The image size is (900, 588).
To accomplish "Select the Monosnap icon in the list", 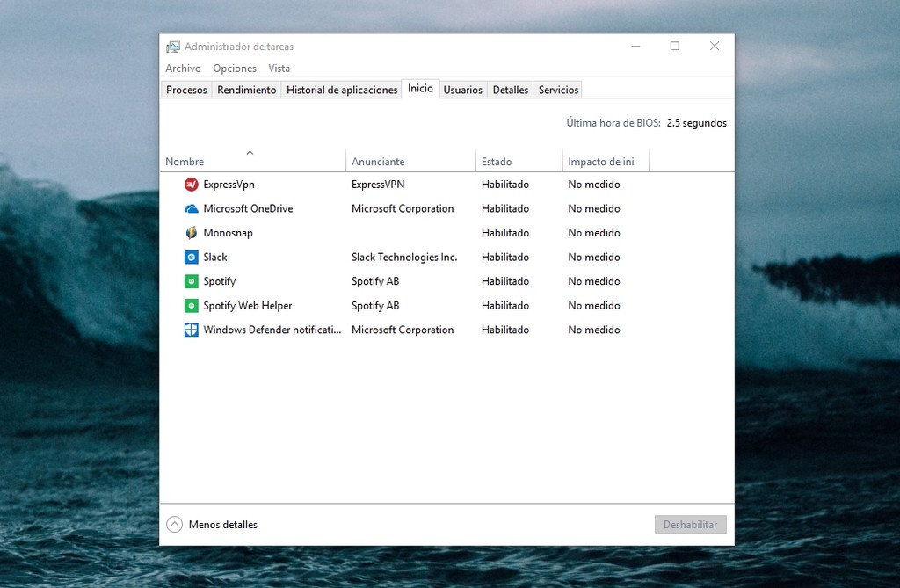I will [191, 233].
